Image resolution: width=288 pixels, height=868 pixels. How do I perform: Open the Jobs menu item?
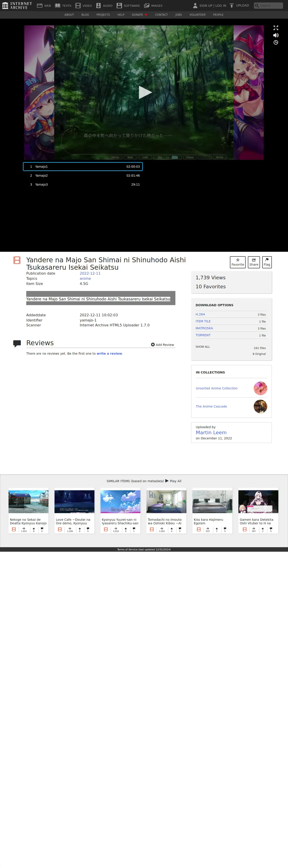point(178,15)
